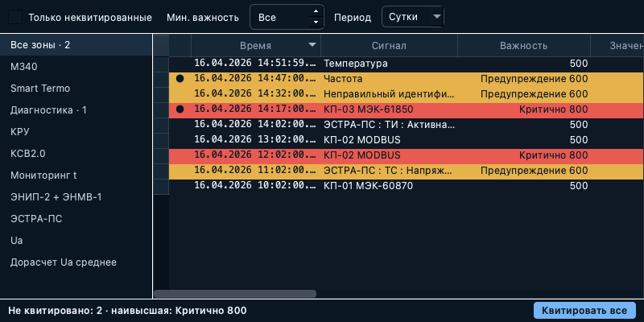This screenshot has width=644, height=322.
Task: Click the time cell 16.04.2026 11:02:00
Action: (x=255, y=171)
